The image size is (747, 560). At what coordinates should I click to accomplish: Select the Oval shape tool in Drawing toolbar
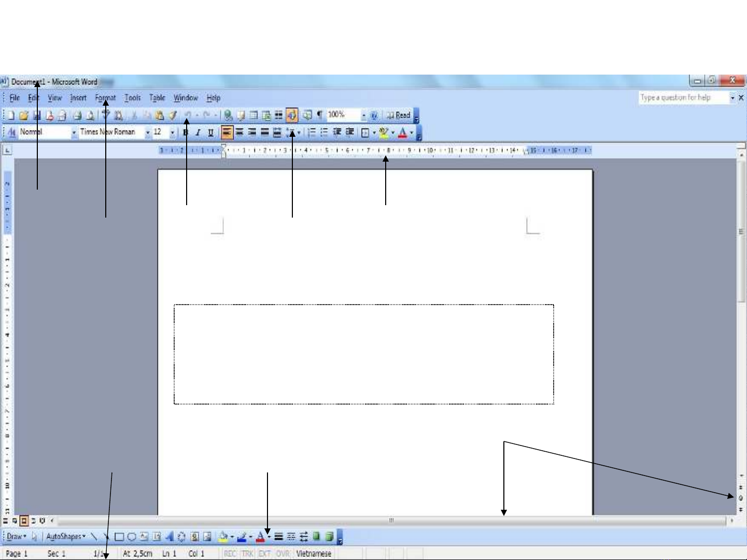[132, 537]
